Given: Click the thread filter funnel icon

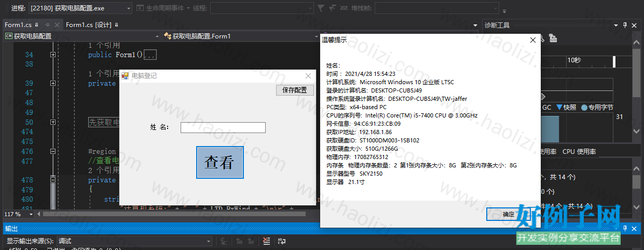Looking at the screenshot, I should coord(321,8).
